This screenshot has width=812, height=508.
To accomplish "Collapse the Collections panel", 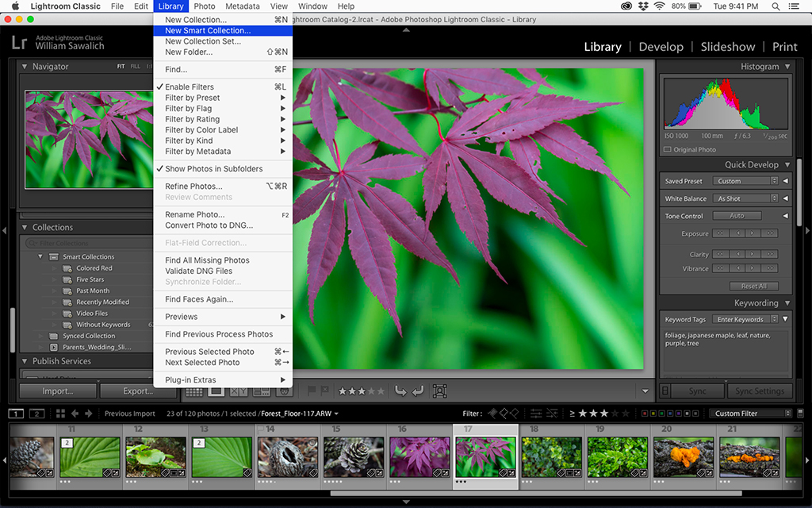I will 25,227.
